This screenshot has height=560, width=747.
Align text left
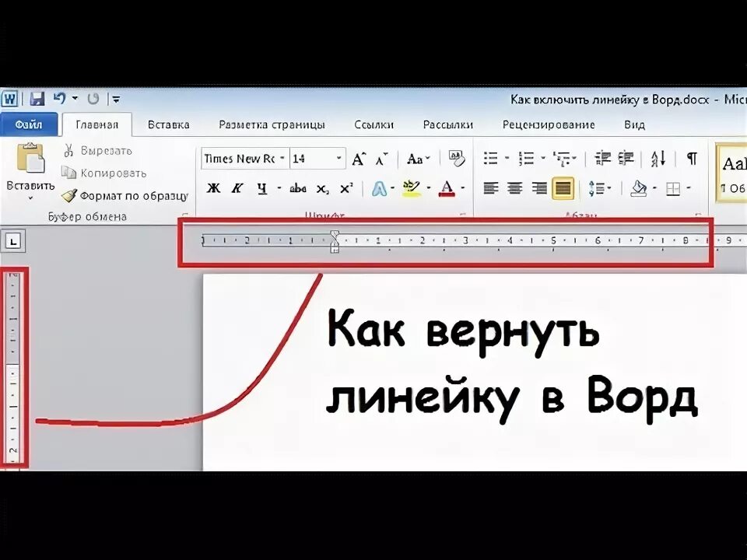click(x=491, y=188)
